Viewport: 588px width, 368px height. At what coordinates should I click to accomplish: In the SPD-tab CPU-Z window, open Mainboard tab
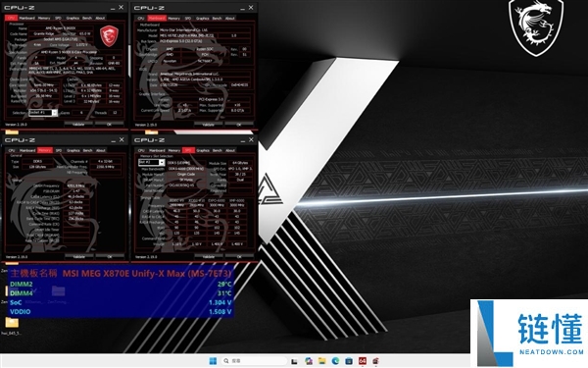coord(157,150)
